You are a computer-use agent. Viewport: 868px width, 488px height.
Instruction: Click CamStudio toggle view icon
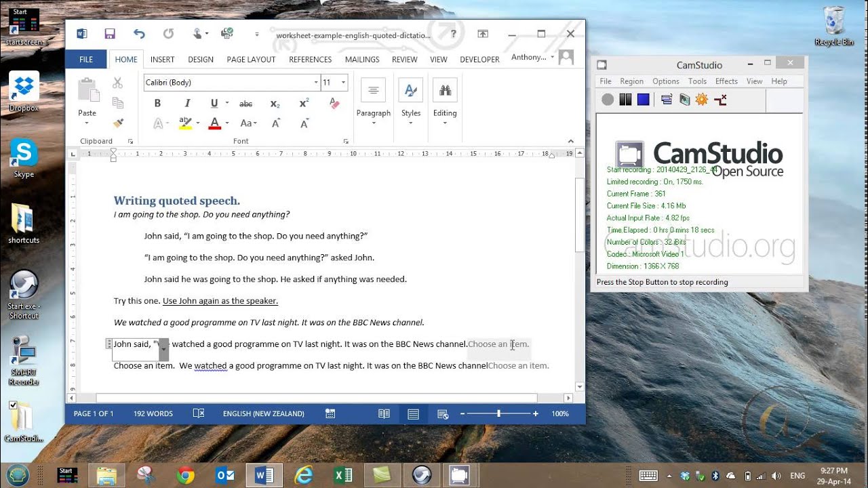coord(666,100)
